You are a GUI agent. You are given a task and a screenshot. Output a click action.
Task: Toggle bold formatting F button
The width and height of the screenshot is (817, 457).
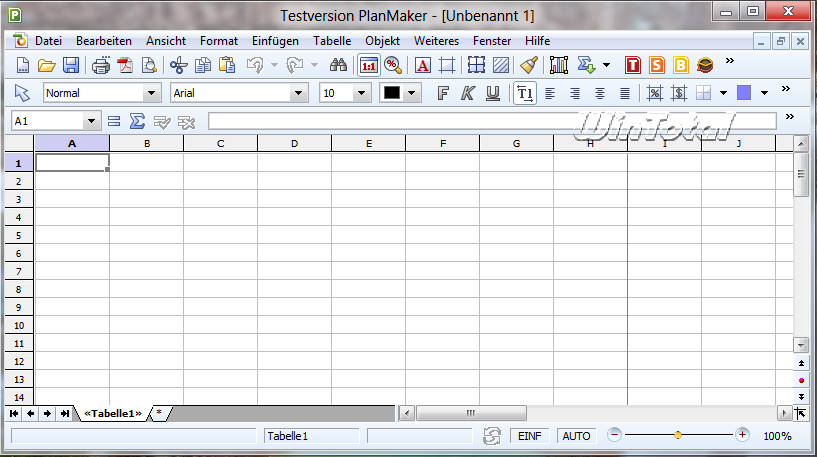coord(443,93)
